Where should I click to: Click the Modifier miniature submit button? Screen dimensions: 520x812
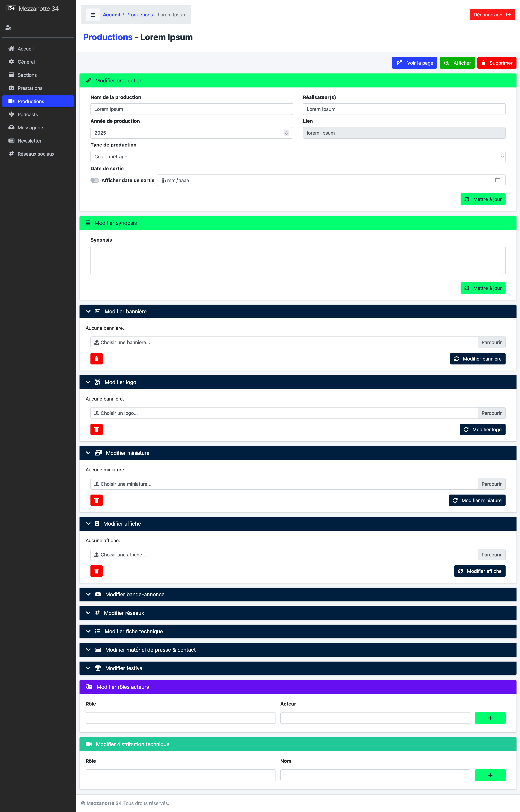click(477, 500)
